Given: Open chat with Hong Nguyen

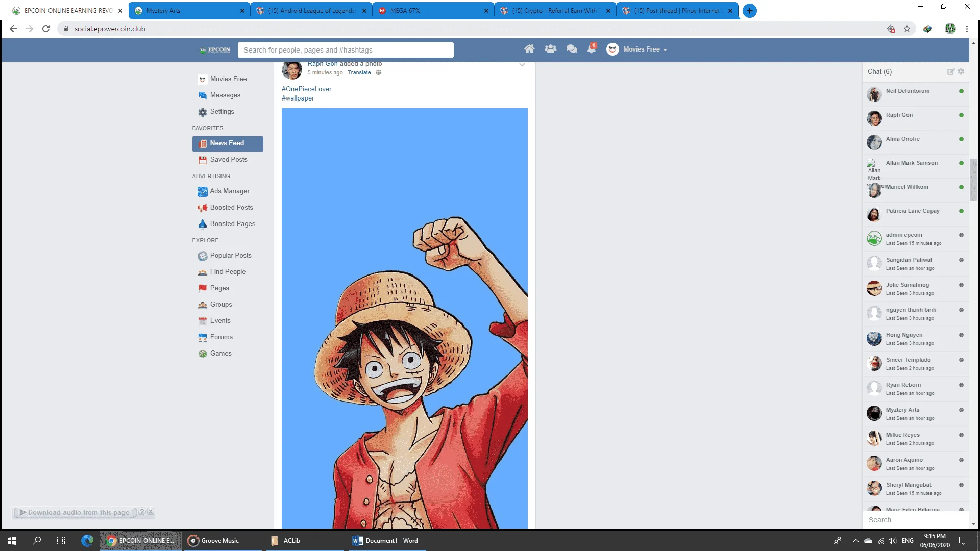Looking at the screenshot, I should (916, 338).
